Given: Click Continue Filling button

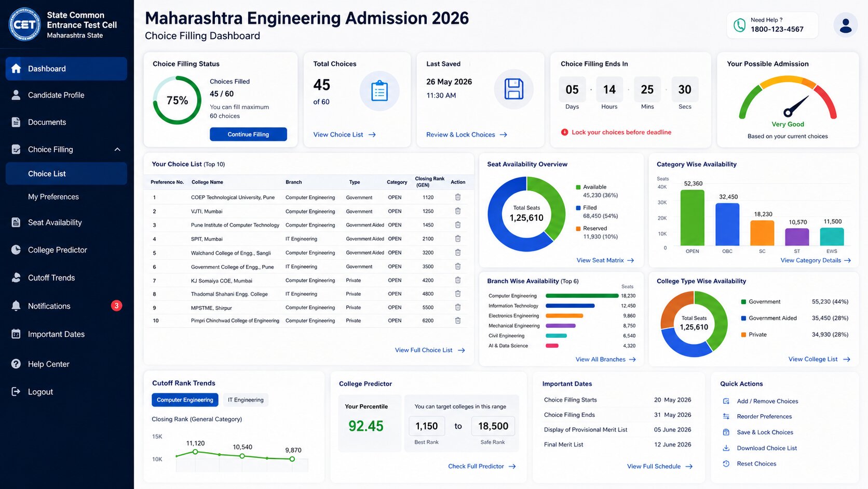Looking at the screenshot, I should pyautogui.click(x=248, y=134).
